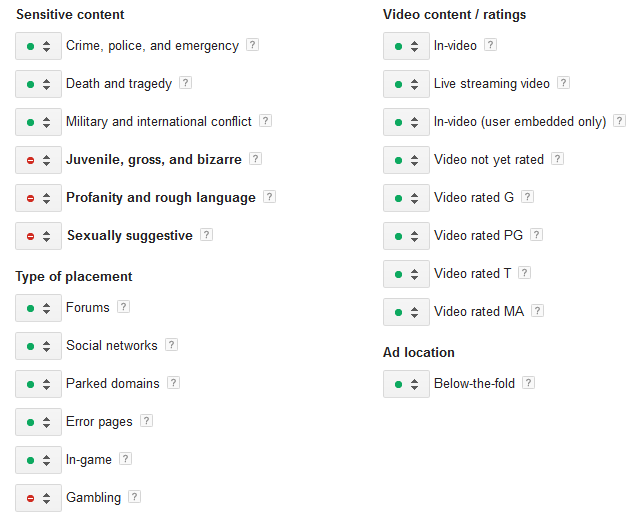This screenshot has height=517, width=633.
Task: Open Social networks status selector
Action: point(38,346)
